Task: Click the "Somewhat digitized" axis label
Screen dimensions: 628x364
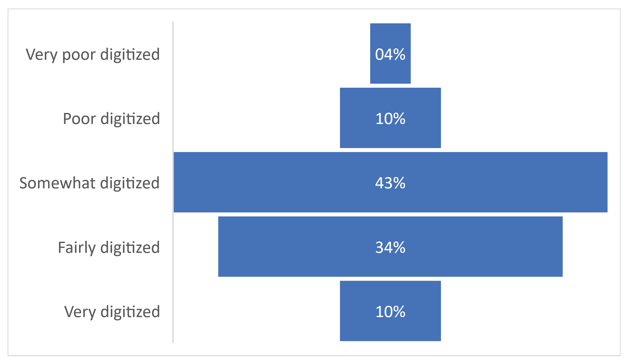Action: [x=89, y=183]
